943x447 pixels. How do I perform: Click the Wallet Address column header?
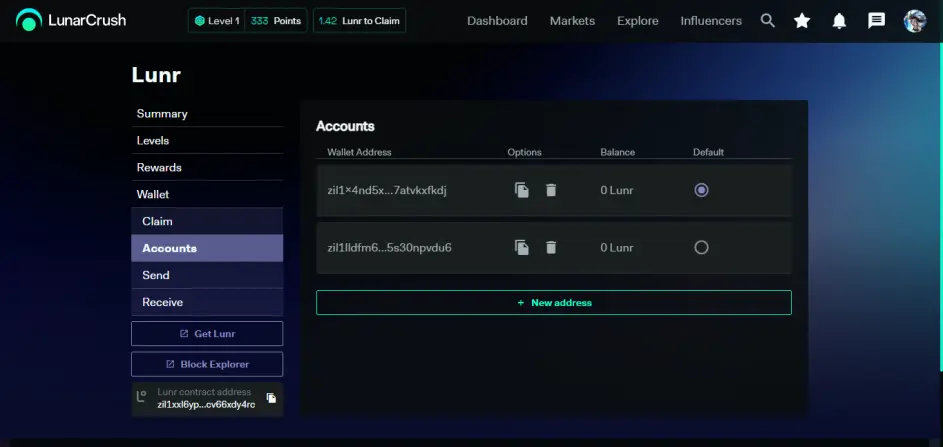pyautogui.click(x=359, y=152)
